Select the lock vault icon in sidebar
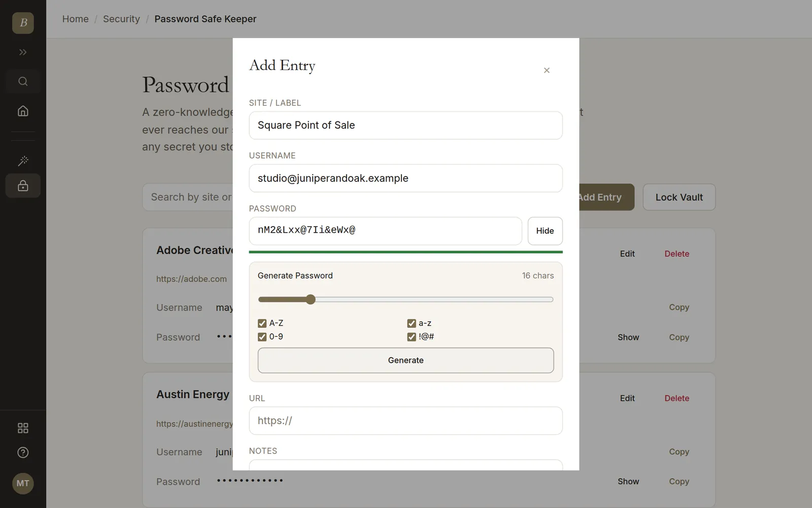812x508 pixels. tap(23, 186)
